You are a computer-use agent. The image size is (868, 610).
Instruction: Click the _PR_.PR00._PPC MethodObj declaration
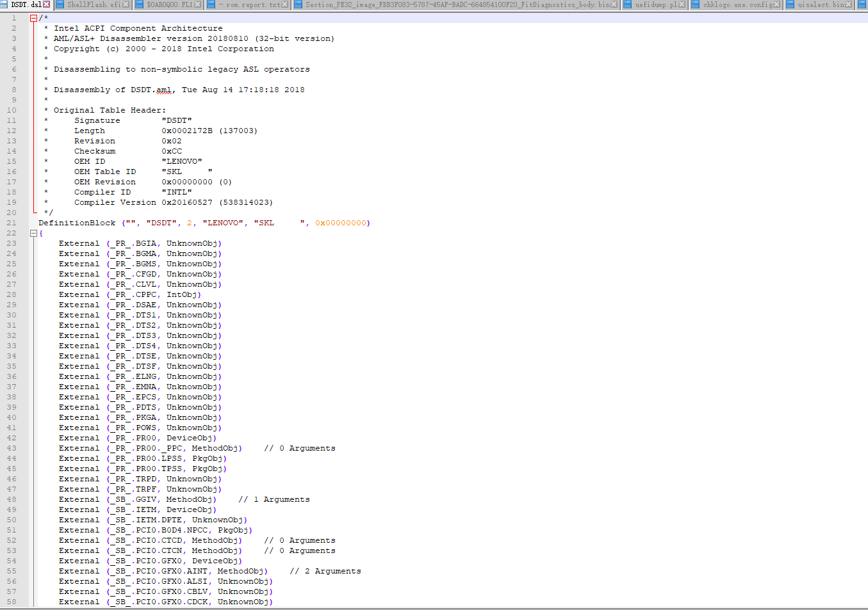coord(151,448)
